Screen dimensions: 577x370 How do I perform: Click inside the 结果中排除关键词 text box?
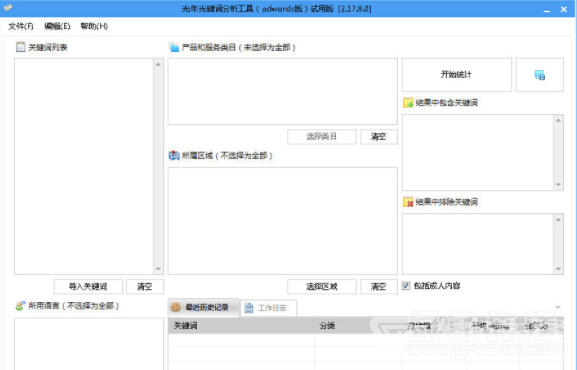click(x=478, y=244)
